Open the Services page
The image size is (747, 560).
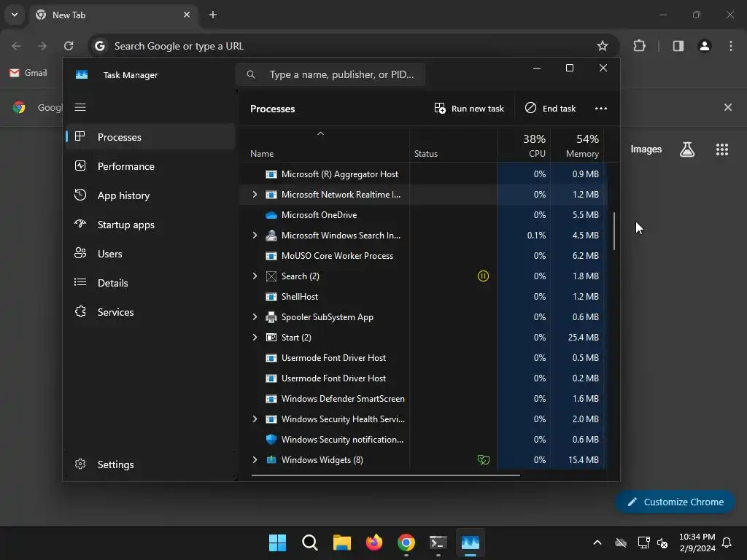[x=150, y=312]
